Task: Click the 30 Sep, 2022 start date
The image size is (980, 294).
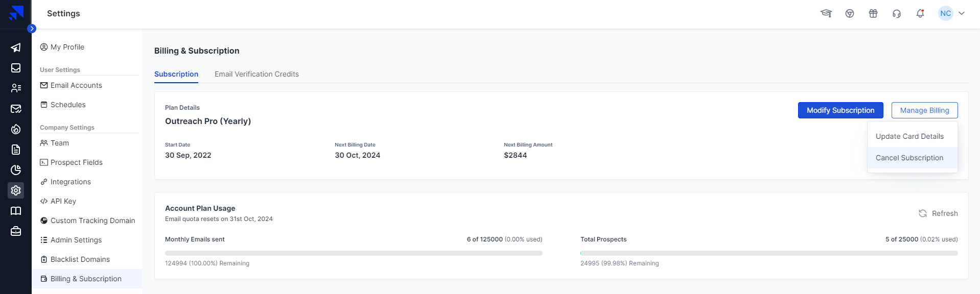Action: 188,155
